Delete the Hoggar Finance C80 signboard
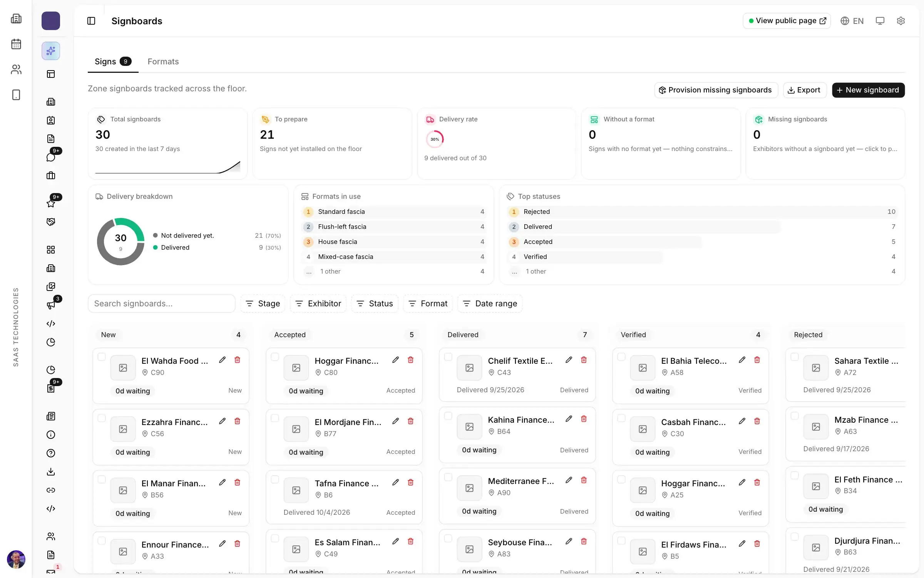This screenshot has width=924, height=578. coord(410,360)
